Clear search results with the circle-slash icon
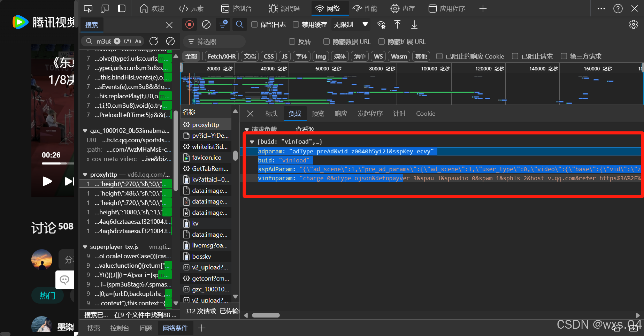Viewport: 644px width, 336px height. pos(170,41)
